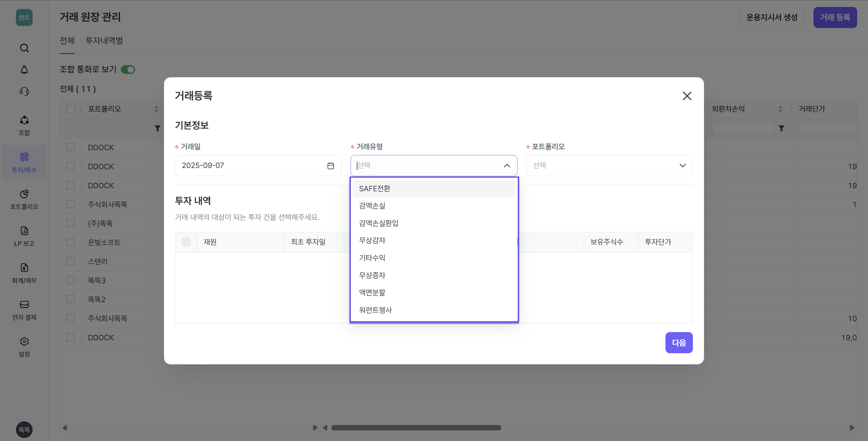The image size is (868, 441).
Task: Open the headset support icon
Action: (24, 91)
